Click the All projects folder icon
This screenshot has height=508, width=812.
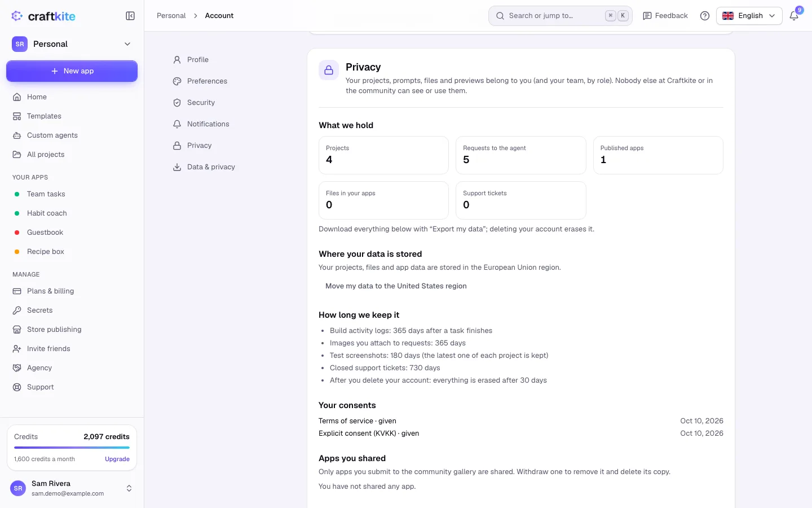click(x=17, y=155)
